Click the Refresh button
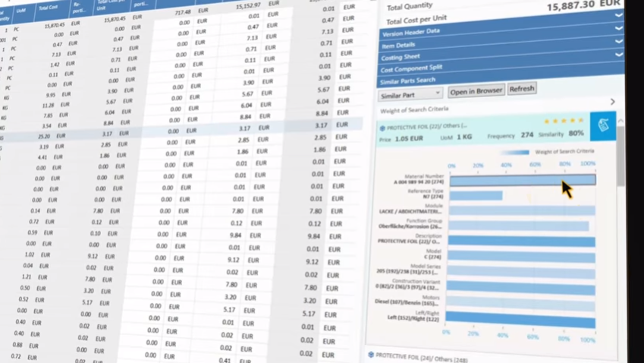The width and height of the screenshot is (644, 363). point(522,88)
